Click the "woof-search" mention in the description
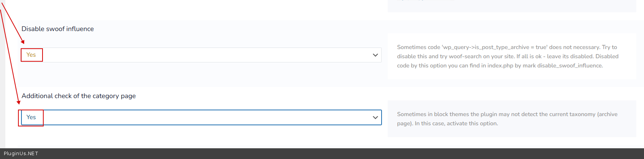This screenshot has height=159, width=644. click(465, 56)
